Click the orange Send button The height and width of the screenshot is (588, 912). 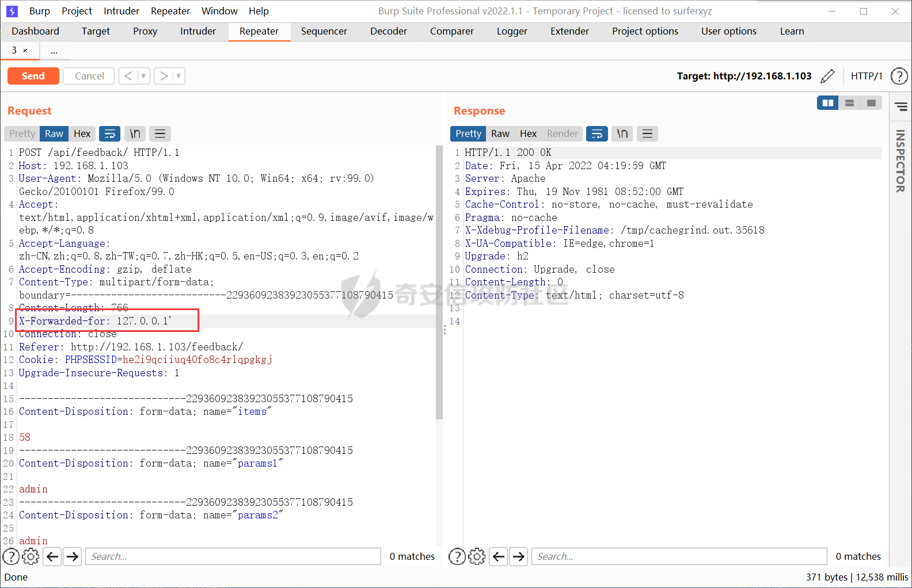(33, 76)
